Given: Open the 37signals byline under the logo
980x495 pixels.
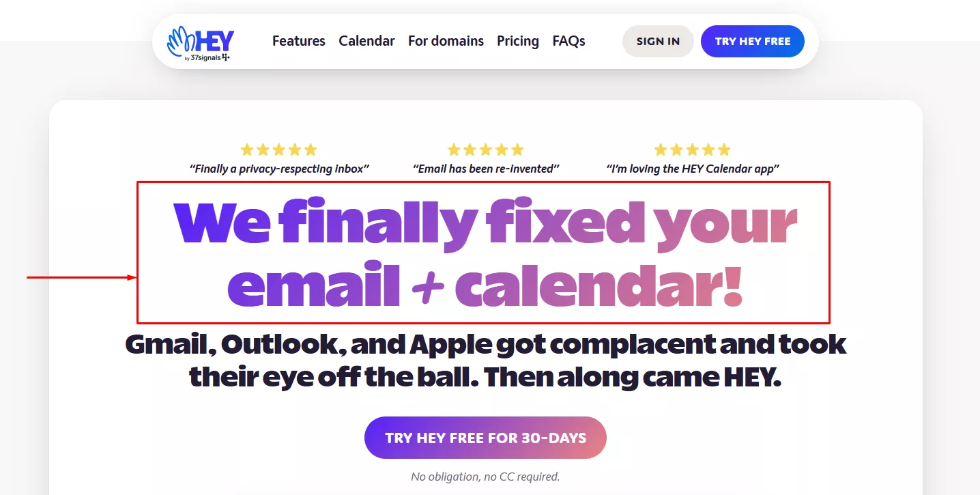Looking at the screenshot, I should pyautogui.click(x=207, y=57).
